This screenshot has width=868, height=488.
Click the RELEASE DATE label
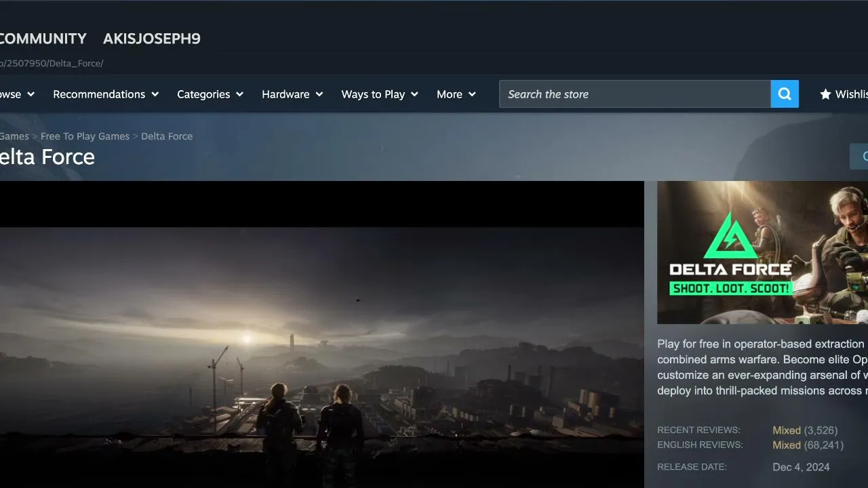[x=692, y=467]
